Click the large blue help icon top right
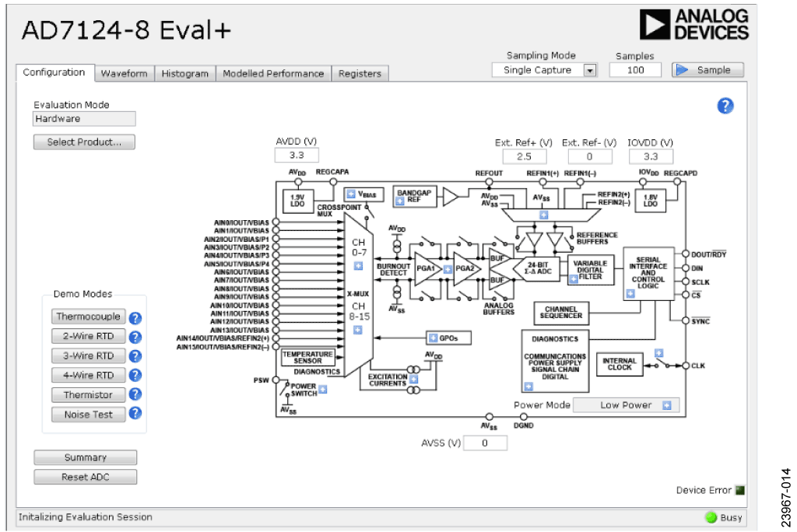The image size is (797, 532). 725,107
